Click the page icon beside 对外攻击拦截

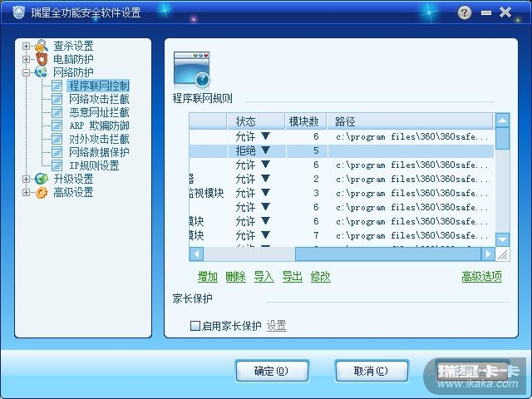click(x=57, y=139)
